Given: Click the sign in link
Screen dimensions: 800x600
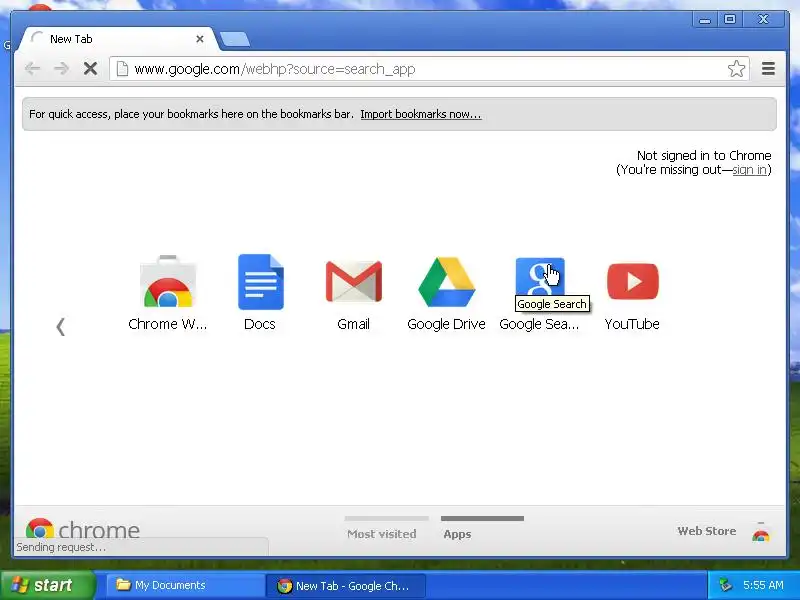Looking at the screenshot, I should pyautogui.click(x=749, y=170).
